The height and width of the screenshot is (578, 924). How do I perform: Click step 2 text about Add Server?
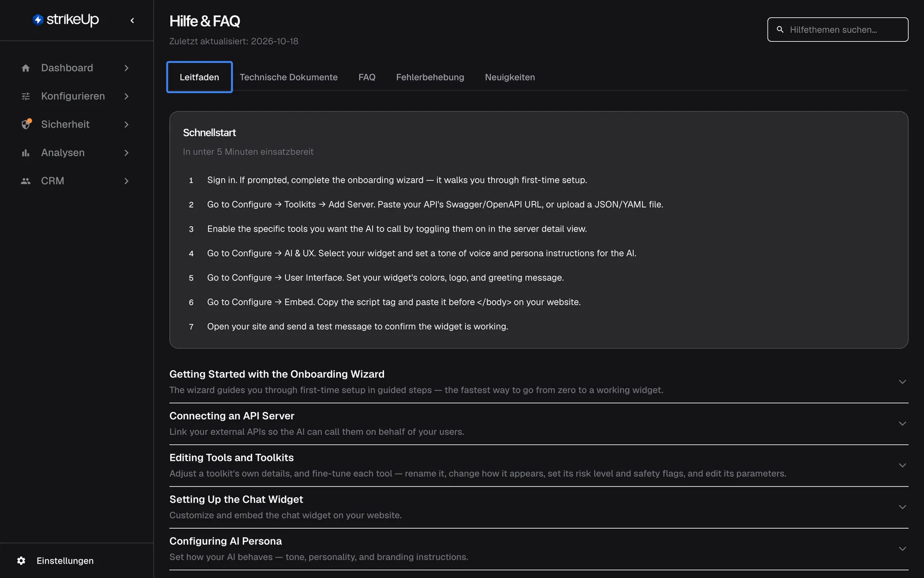[435, 204]
